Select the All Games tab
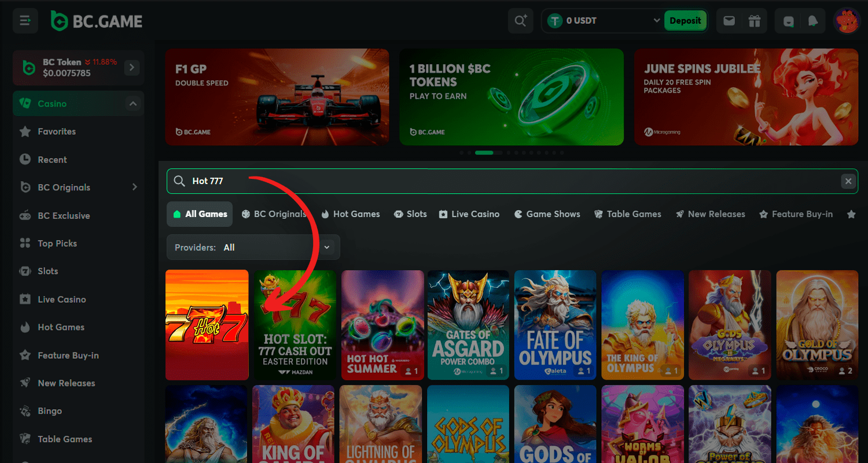Screen dimensions: 868x463 pos(200,214)
